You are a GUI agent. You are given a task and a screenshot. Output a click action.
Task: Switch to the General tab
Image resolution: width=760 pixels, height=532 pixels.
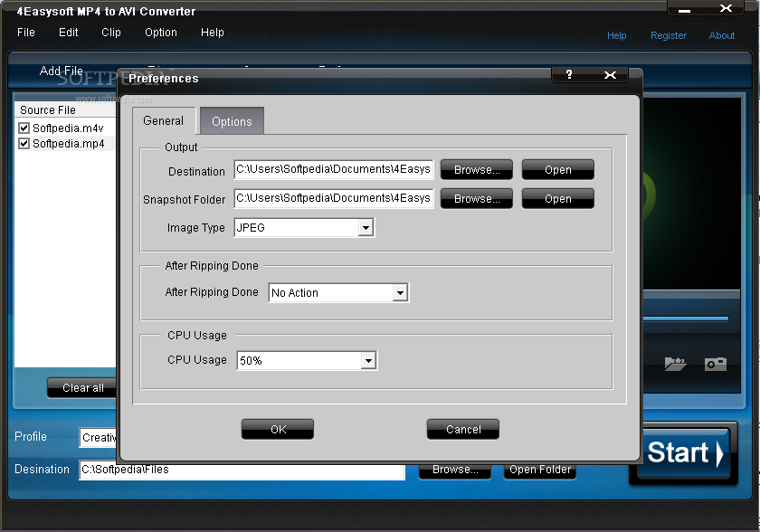(164, 120)
